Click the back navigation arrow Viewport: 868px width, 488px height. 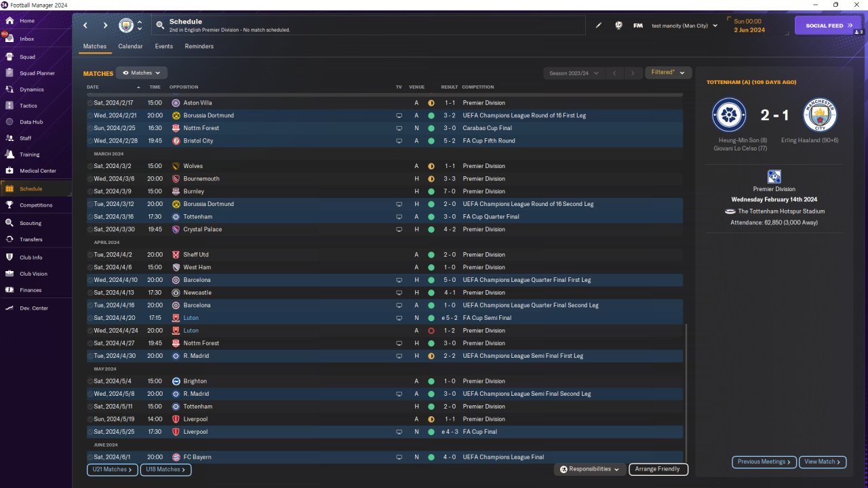pyautogui.click(x=85, y=26)
